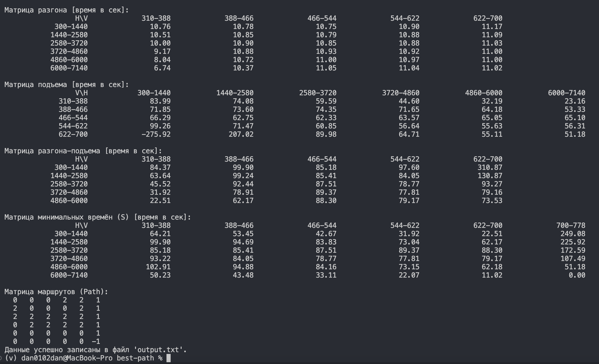Click the 'Матрица разгона [время в сек]:' heading
This screenshot has width=599, height=364.
[67, 10]
